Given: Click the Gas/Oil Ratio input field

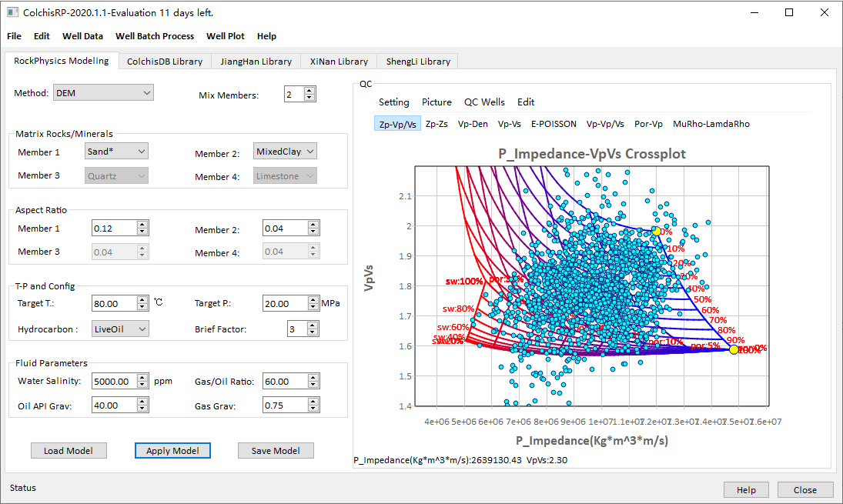Looking at the screenshot, I should point(286,382).
